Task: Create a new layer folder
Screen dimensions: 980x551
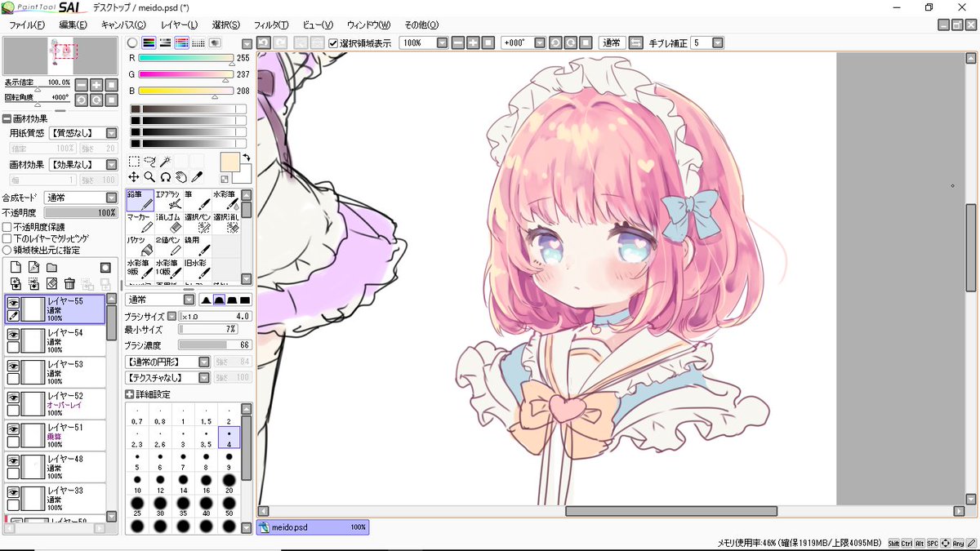Action: pos(51,268)
